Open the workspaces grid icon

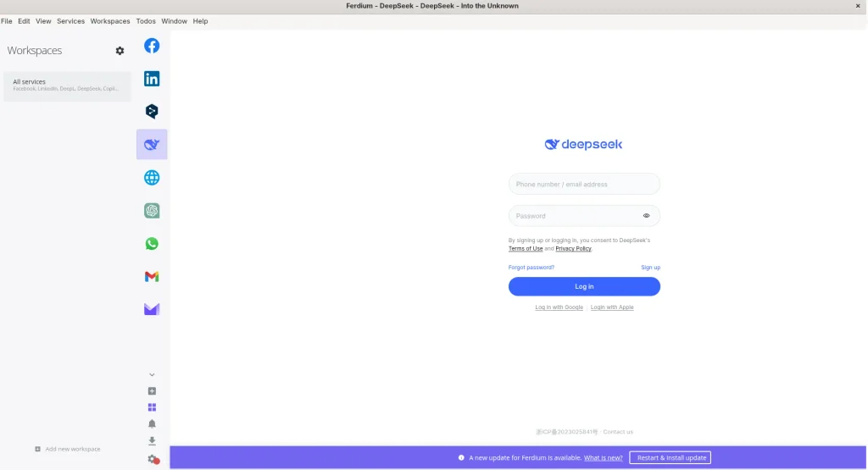point(152,407)
